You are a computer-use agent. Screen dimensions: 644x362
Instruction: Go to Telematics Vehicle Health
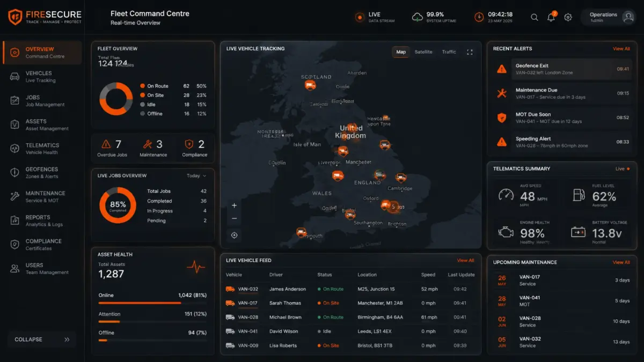click(42, 149)
